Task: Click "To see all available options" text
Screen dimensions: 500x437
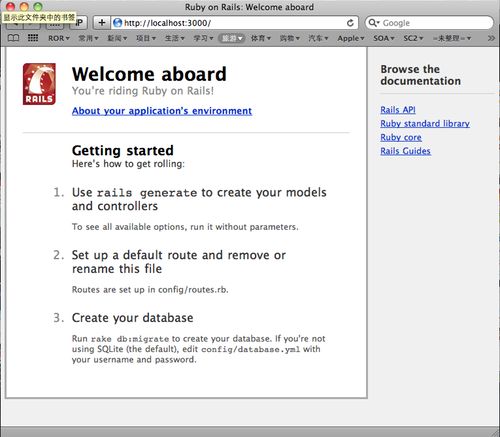Action: [185, 227]
